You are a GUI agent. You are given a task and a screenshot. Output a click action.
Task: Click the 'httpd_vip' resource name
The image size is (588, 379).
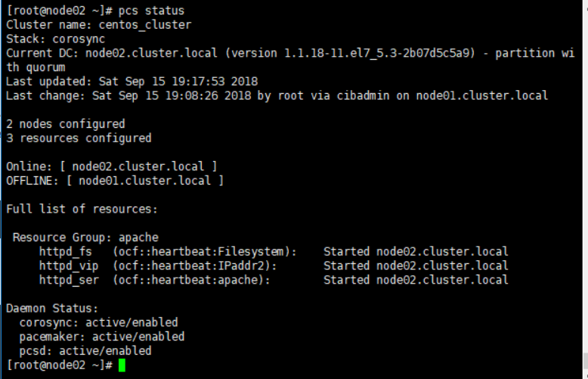69,266
